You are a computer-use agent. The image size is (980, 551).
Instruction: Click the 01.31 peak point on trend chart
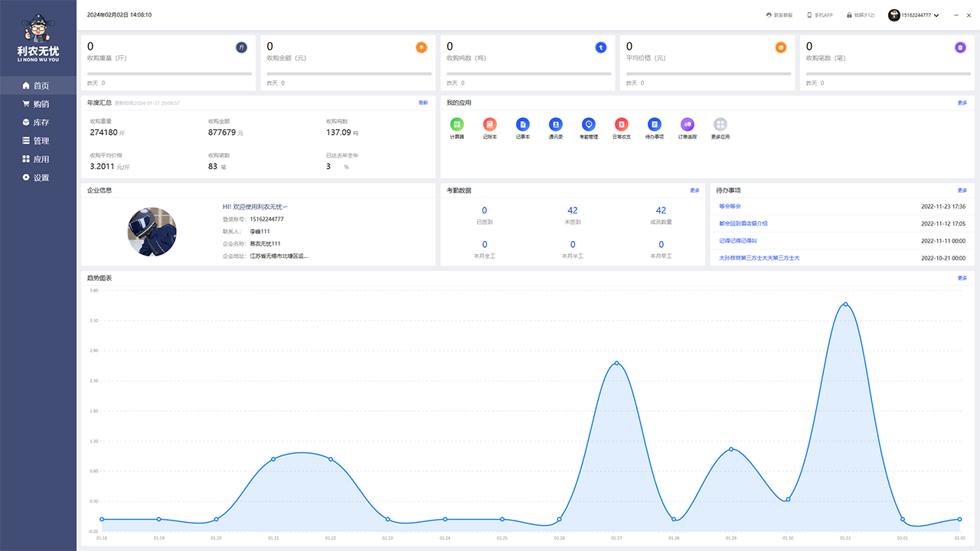tap(845, 305)
